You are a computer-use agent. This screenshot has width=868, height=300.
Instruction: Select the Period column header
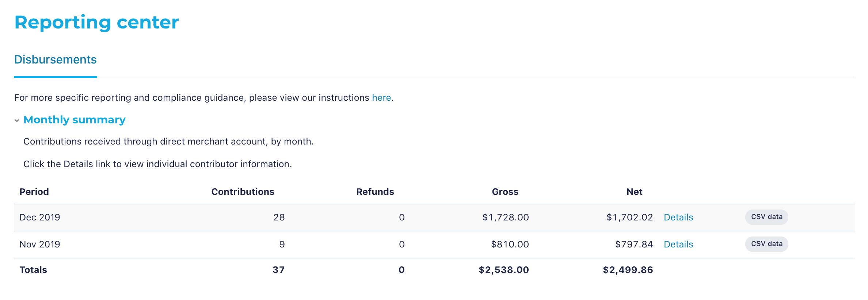[x=34, y=192]
